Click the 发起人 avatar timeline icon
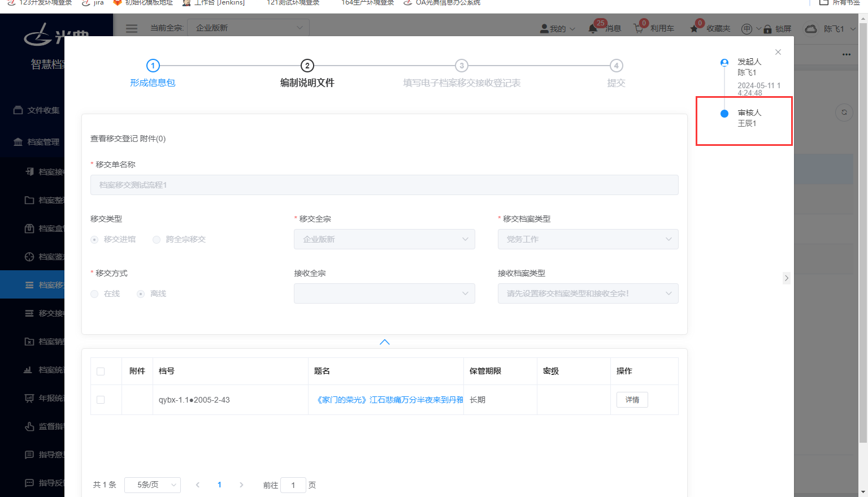This screenshot has width=868, height=497. click(x=724, y=62)
